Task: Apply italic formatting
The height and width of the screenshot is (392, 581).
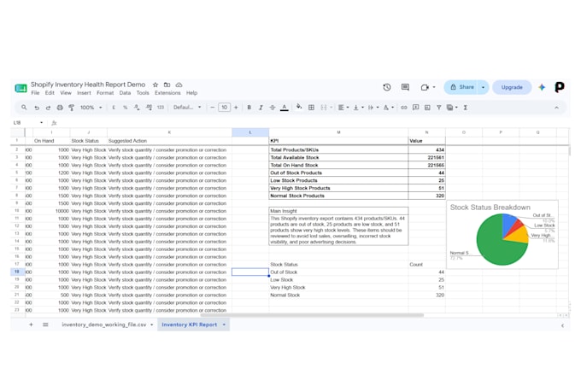Action: coord(261,108)
